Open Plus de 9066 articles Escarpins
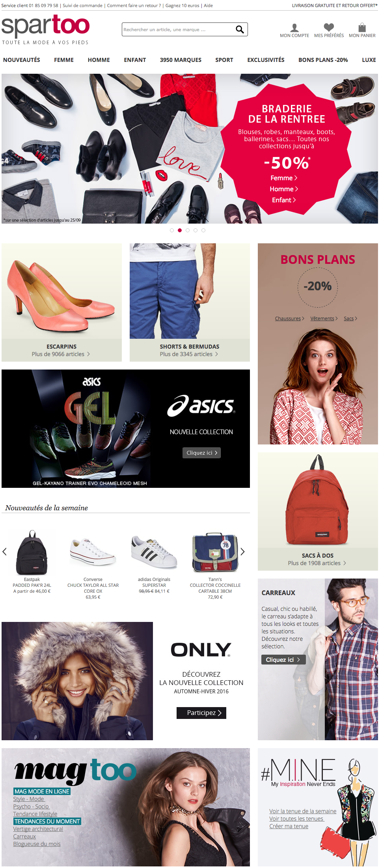This screenshot has width=380, height=868. click(61, 354)
